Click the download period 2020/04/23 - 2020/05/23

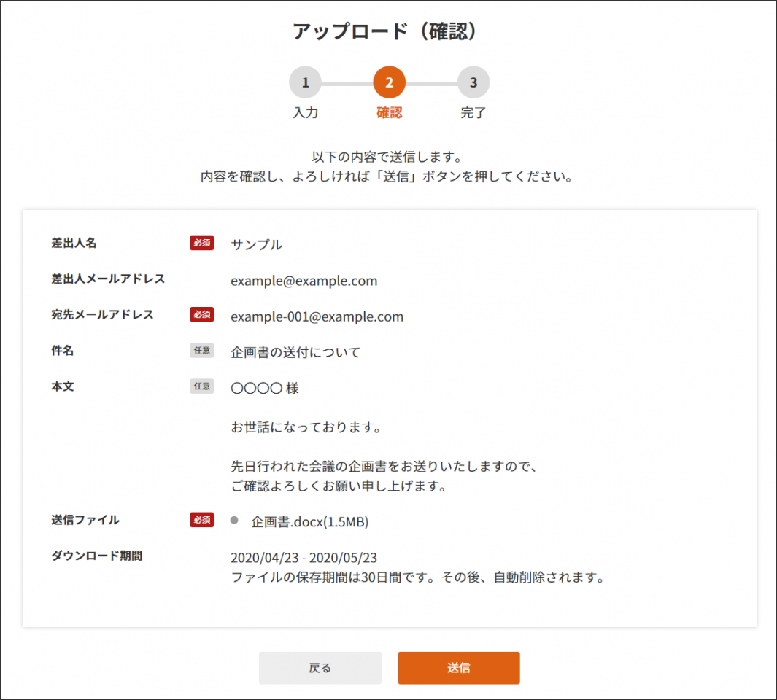pyautogui.click(x=304, y=559)
